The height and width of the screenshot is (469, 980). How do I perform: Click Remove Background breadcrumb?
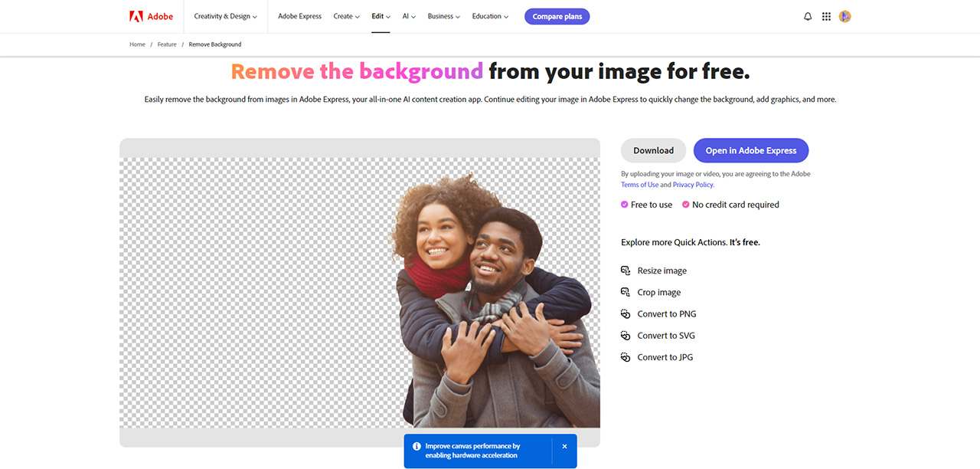click(x=215, y=44)
